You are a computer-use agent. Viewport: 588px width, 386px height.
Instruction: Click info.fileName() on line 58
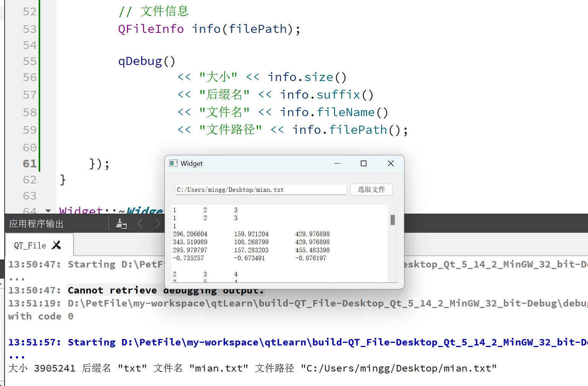334,112
